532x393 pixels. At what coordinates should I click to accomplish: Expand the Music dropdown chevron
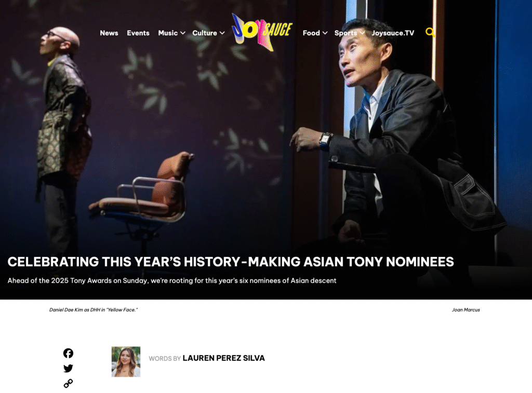pyautogui.click(x=183, y=33)
